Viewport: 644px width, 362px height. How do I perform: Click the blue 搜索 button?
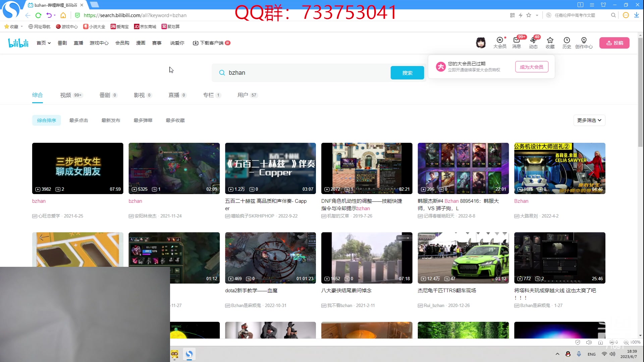click(407, 73)
